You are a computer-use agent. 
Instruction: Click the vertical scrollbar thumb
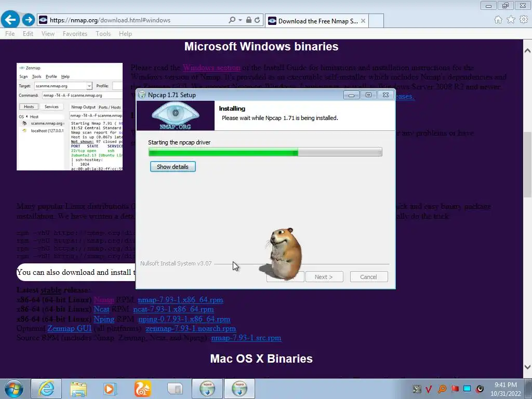click(x=527, y=164)
